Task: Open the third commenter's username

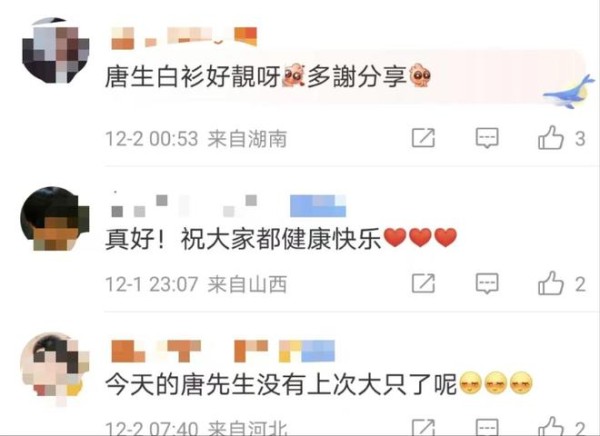Action: pos(223,351)
